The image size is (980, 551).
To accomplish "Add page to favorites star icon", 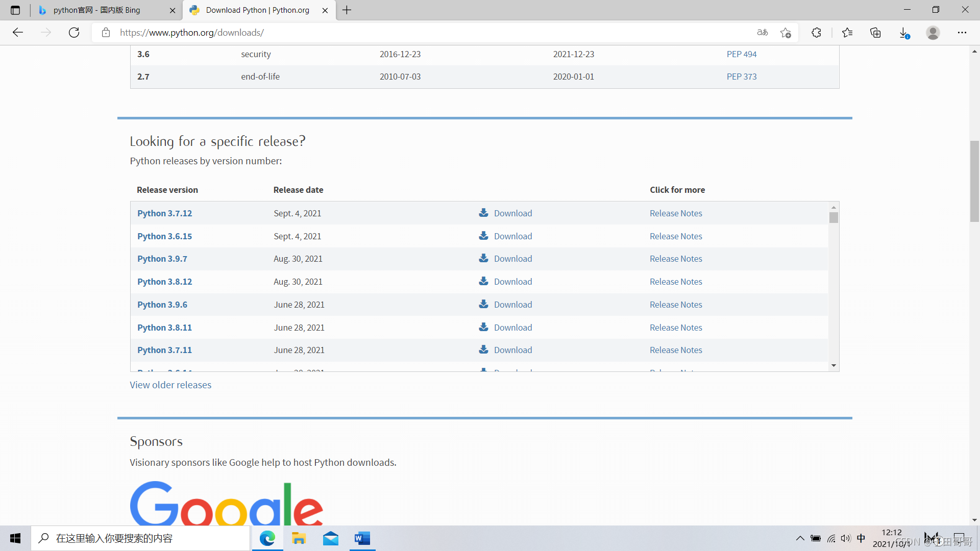I will [786, 33].
